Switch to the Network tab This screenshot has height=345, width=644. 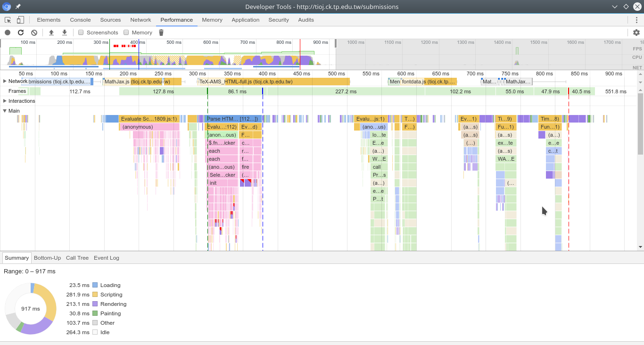140,20
